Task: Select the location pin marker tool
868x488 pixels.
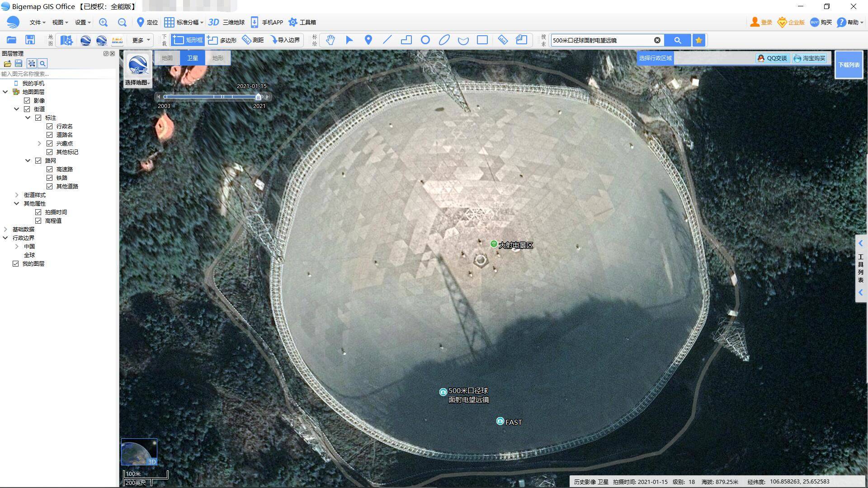Action: 368,40
